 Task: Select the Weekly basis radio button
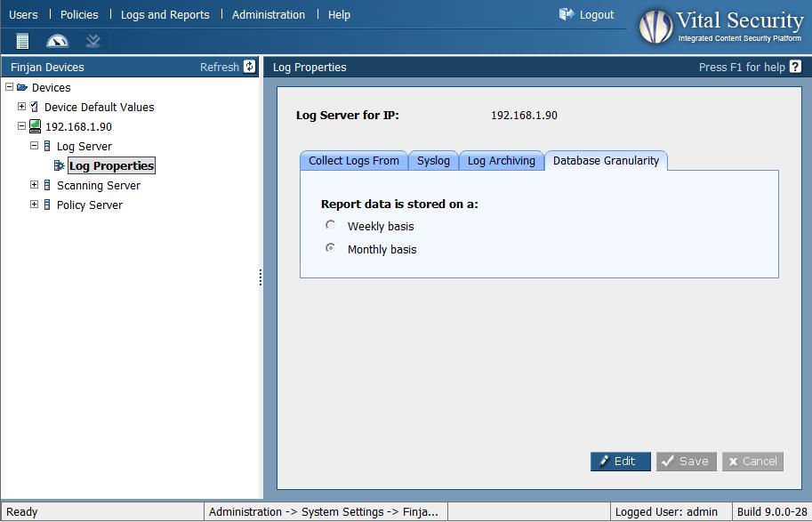331,226
